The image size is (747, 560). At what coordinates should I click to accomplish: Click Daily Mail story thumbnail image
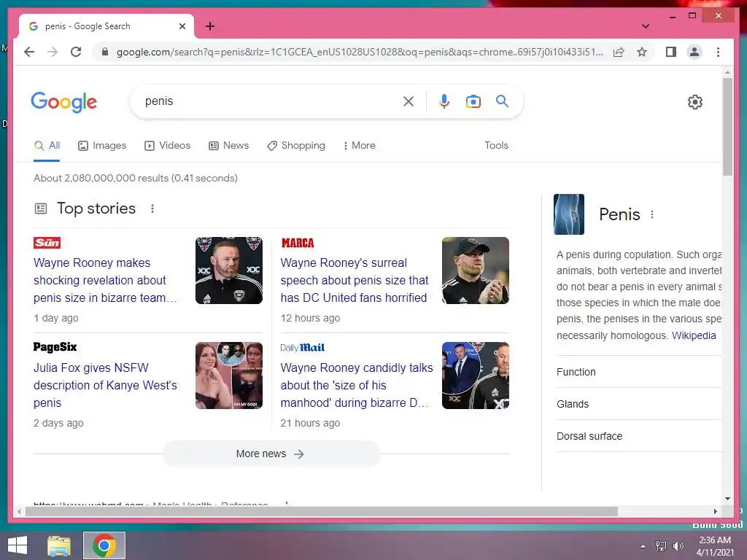(476, 376)
